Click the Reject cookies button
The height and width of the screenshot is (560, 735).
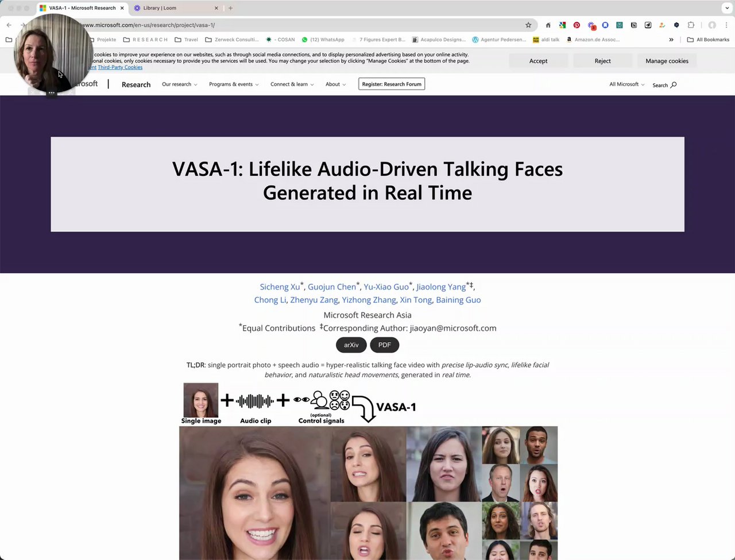click(x=602, y=61)
